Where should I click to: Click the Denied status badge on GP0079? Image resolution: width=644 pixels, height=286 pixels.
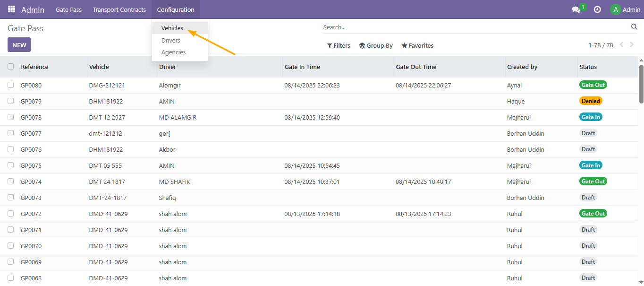tap(591, 101)
